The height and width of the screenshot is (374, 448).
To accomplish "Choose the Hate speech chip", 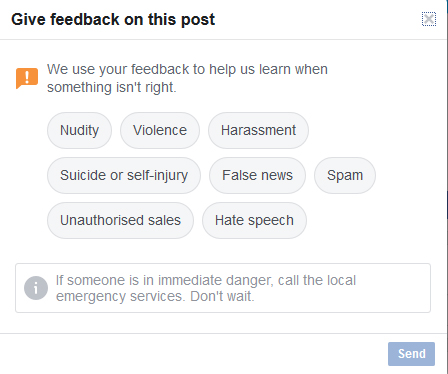I will coord(254,220).
